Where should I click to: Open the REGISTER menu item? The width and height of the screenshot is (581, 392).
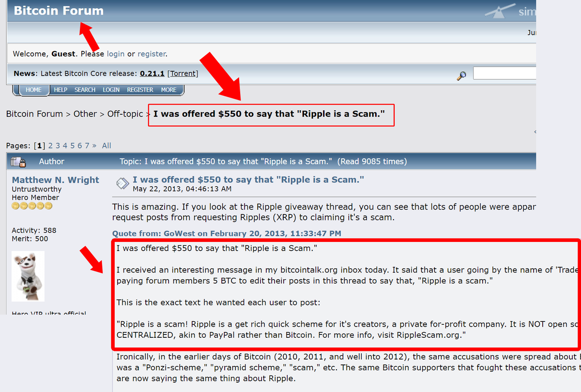click(x=140, y=90)
